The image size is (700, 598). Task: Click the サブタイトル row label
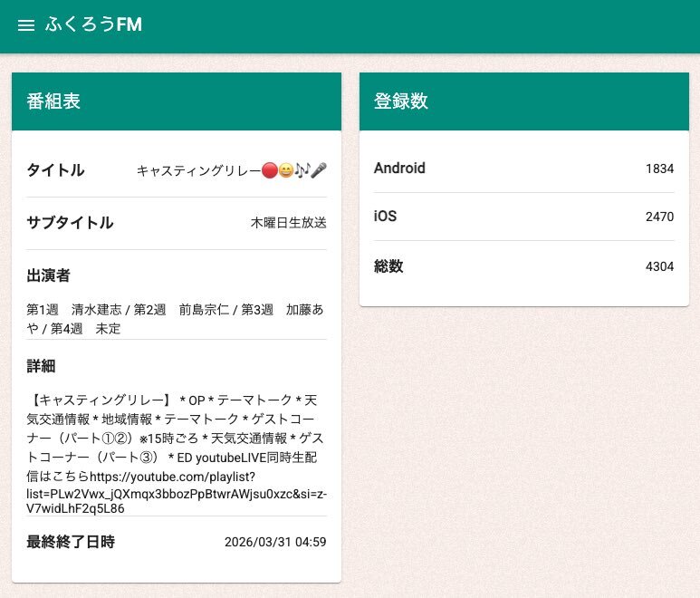(x=71, y=223)
